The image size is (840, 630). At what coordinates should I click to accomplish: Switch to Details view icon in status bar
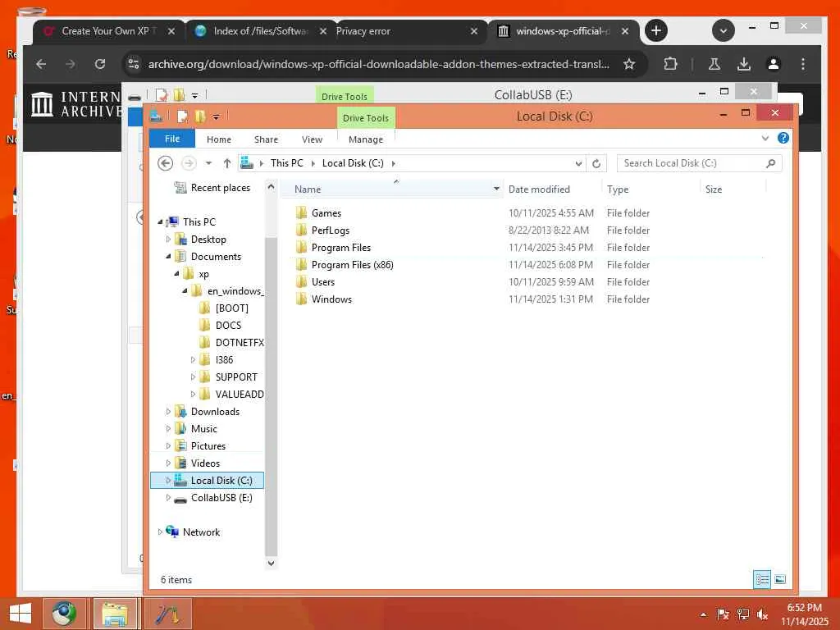[x=761, y=579]
